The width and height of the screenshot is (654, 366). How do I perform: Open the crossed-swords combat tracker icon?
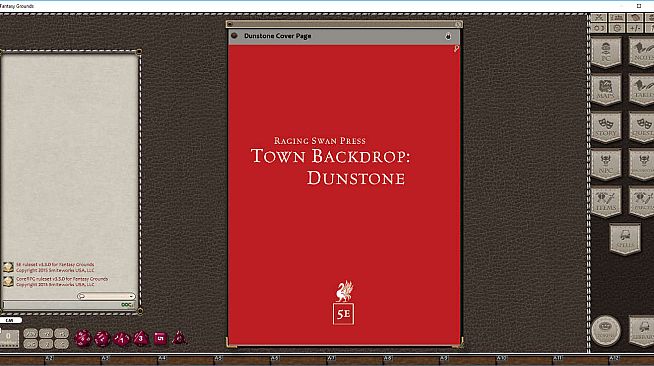[599, 18]
